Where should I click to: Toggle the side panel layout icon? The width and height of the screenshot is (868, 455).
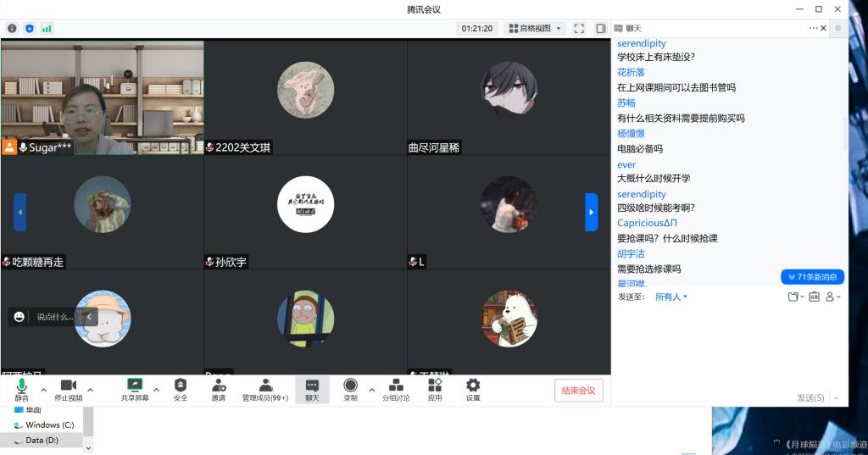tap(601, 28)
